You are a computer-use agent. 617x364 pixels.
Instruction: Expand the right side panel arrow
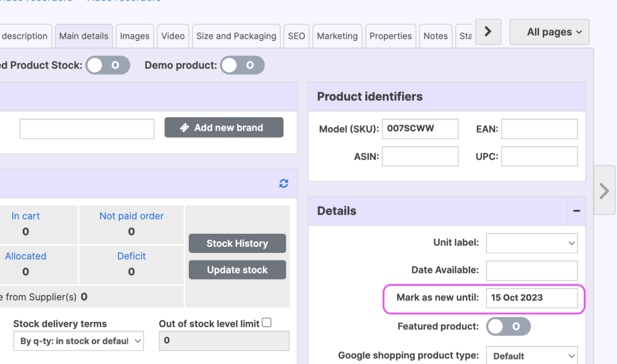pyautogui.click(x=604, y=191)
